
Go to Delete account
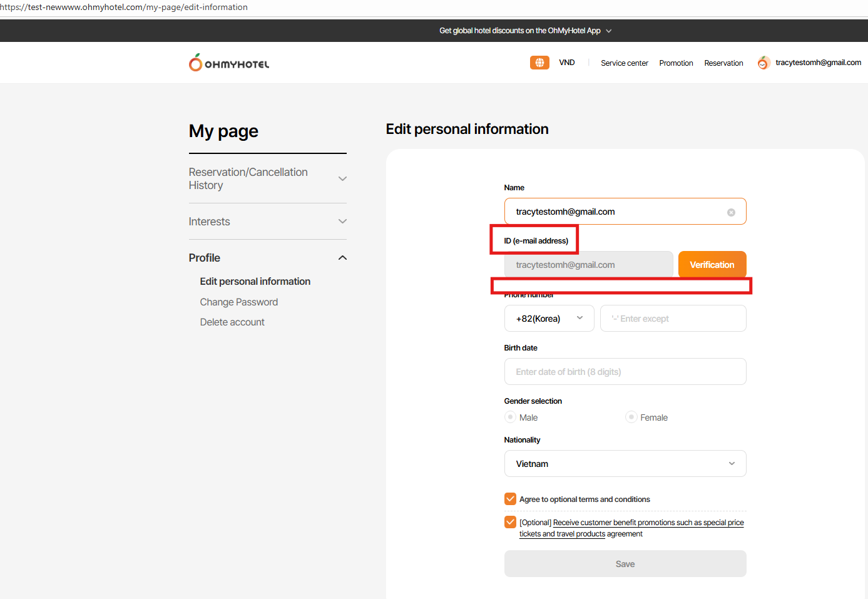pos(232,322)
